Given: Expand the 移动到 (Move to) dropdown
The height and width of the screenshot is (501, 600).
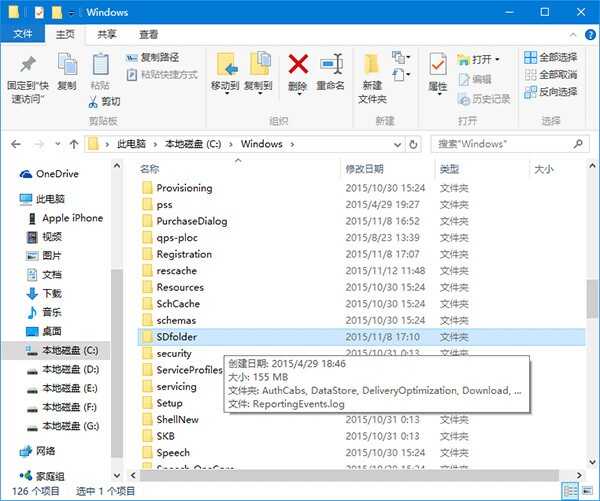Looking at the screenshot, I should click(x=226, y=86).
